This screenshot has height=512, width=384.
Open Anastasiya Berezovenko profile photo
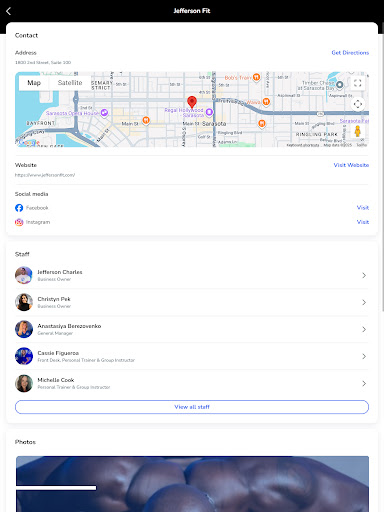tap(24, 329)
